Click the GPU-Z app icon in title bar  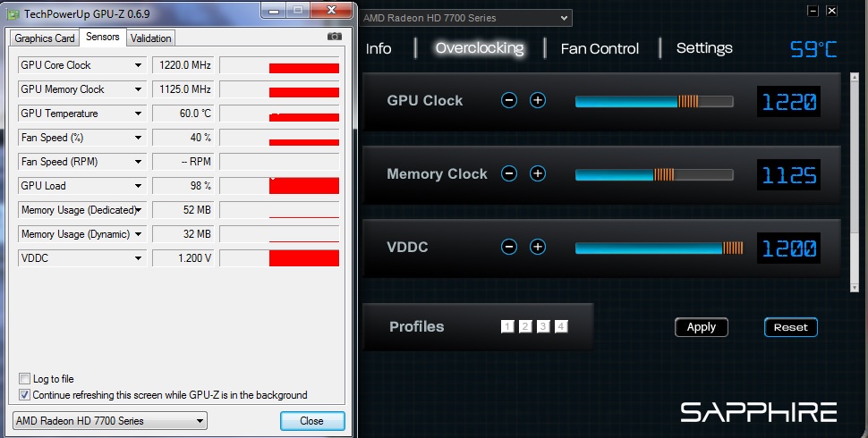click(x=13, y=13)
